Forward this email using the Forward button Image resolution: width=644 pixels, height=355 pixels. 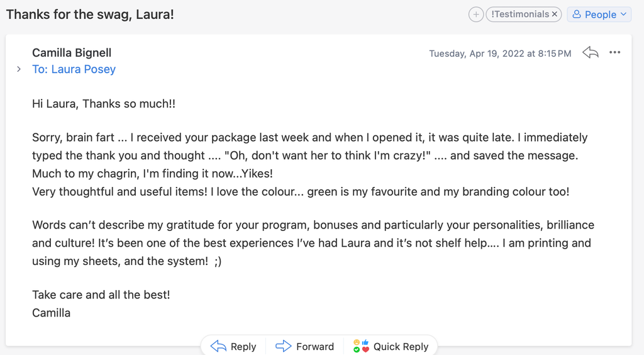305,346
